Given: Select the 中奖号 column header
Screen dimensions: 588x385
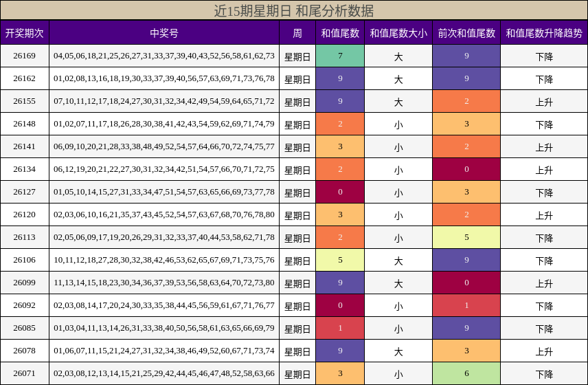Looking at the screenshot, I should click(x=164, y=32).
